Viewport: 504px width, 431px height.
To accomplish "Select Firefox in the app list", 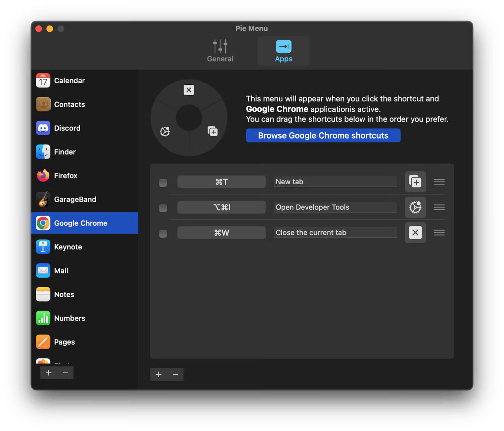I will point(65,176).
